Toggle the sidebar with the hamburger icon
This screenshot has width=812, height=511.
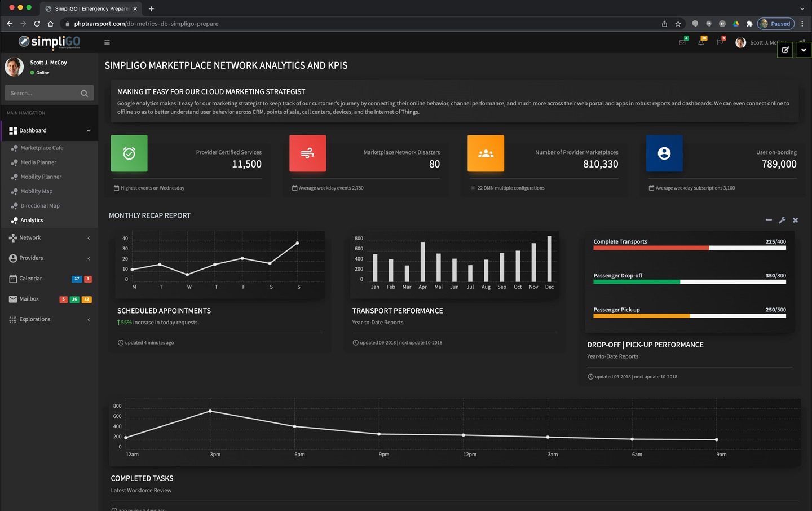pyautogui.click(x=107, y=42)
